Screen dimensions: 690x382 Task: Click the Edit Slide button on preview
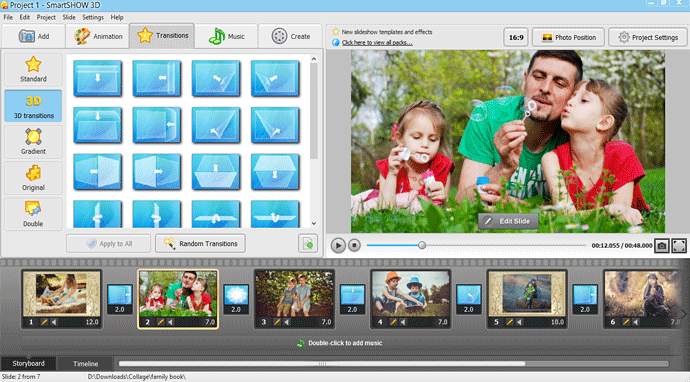(508, 221)
